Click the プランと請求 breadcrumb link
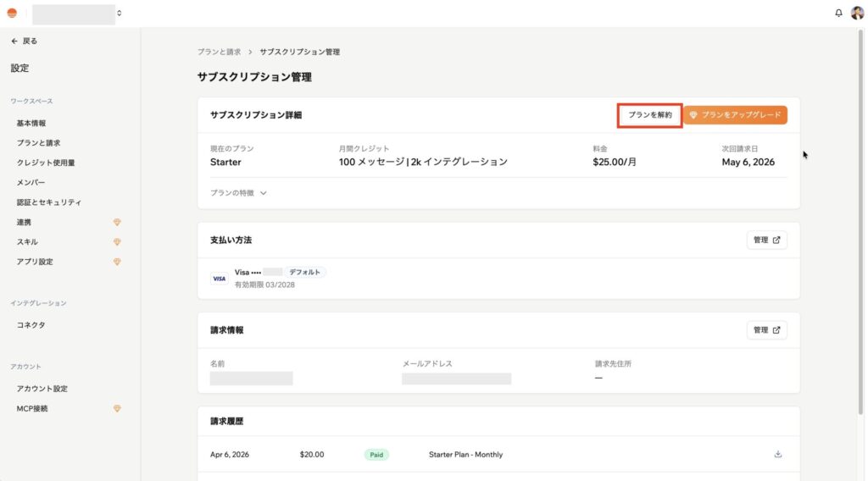The width and height of the screenshot is (868, 481). click(219, 53)
